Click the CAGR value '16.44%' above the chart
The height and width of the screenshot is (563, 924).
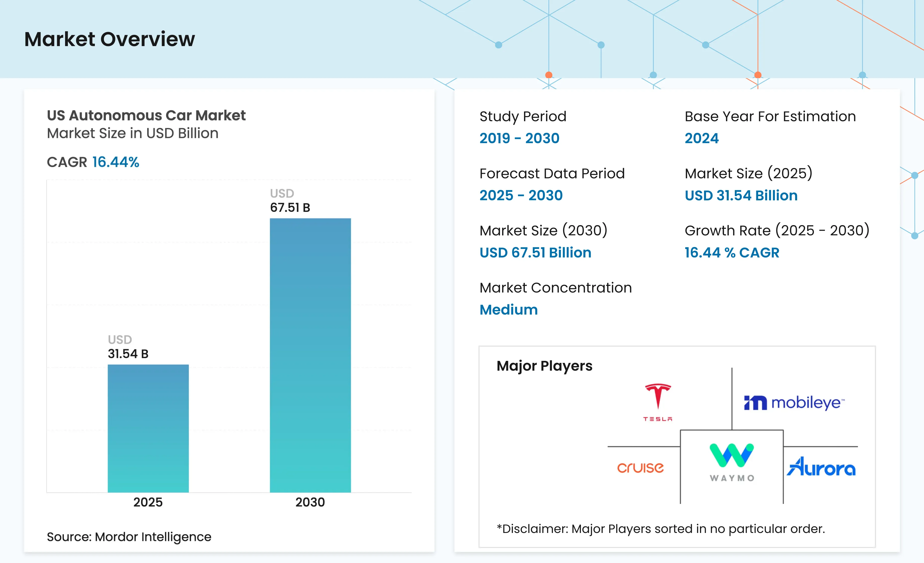pyautogui.click(x=116, y=162)
